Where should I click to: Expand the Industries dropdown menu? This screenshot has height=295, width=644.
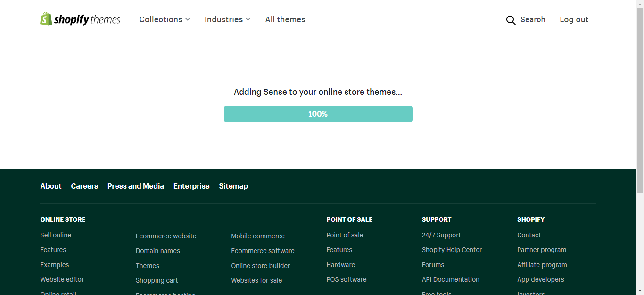[227, 19]
